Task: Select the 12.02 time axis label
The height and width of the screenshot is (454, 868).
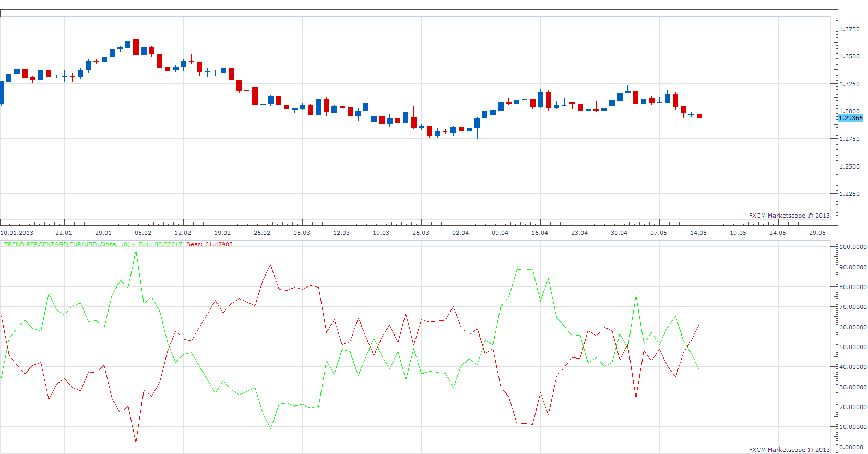Action: click(183, 233)
